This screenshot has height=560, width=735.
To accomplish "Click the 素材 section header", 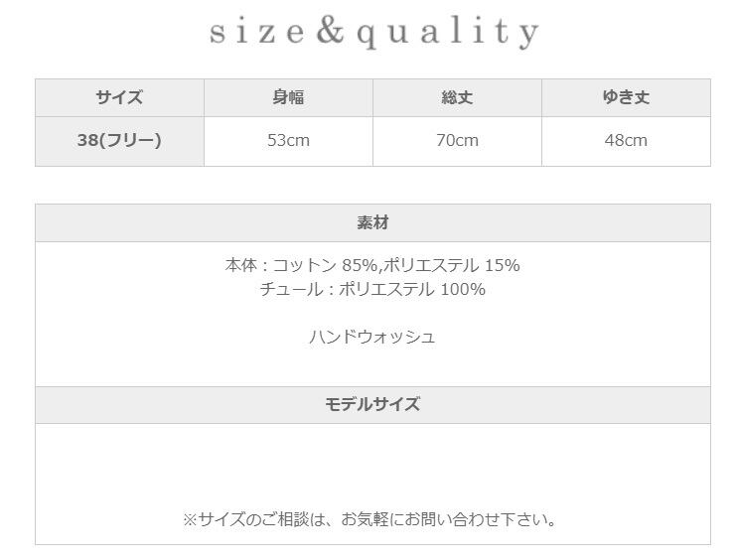I will point(372,223).
